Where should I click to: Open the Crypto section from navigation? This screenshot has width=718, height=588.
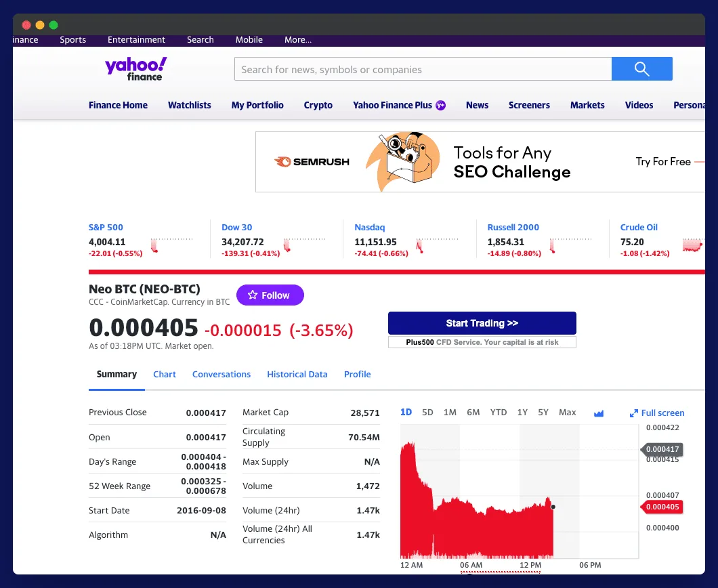[x=318, y=105]
